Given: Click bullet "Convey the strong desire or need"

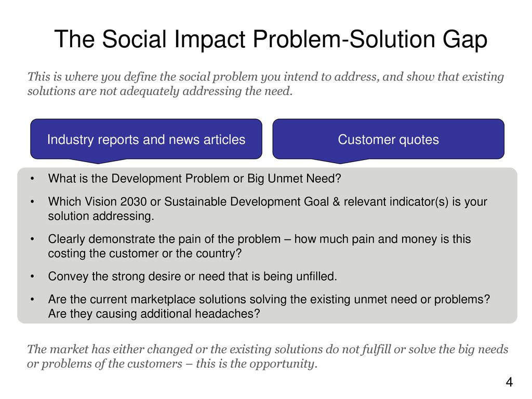Looking at the screenshot, I should click(192, 276).
